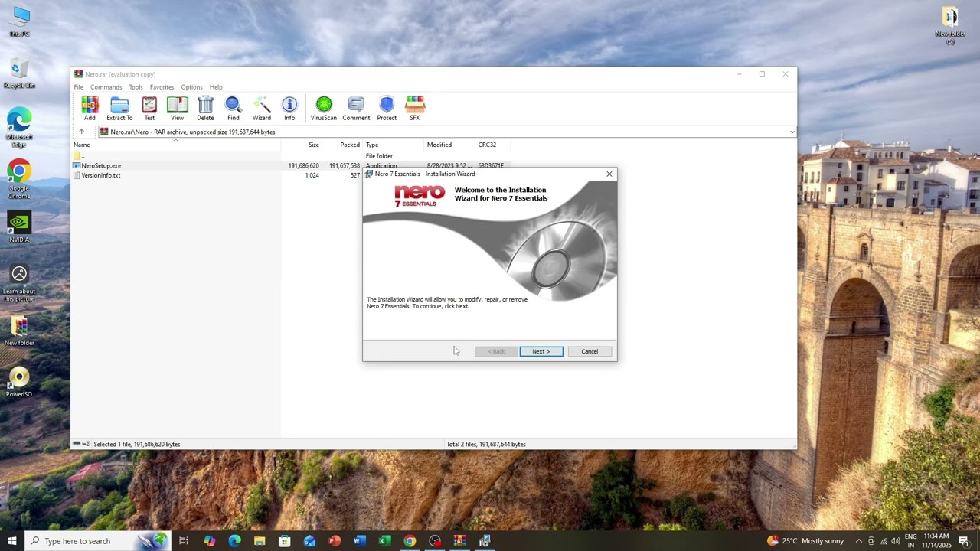Select the Google Chrome desktop shortcut
Viewport: 980px width, 551px height.
(x=19, y=180)
